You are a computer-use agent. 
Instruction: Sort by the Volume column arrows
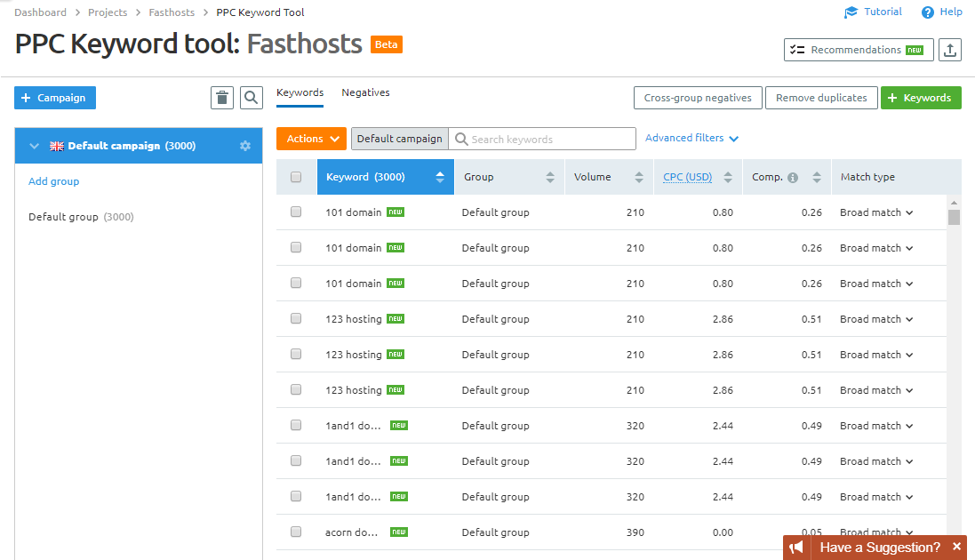click(639, 178)
